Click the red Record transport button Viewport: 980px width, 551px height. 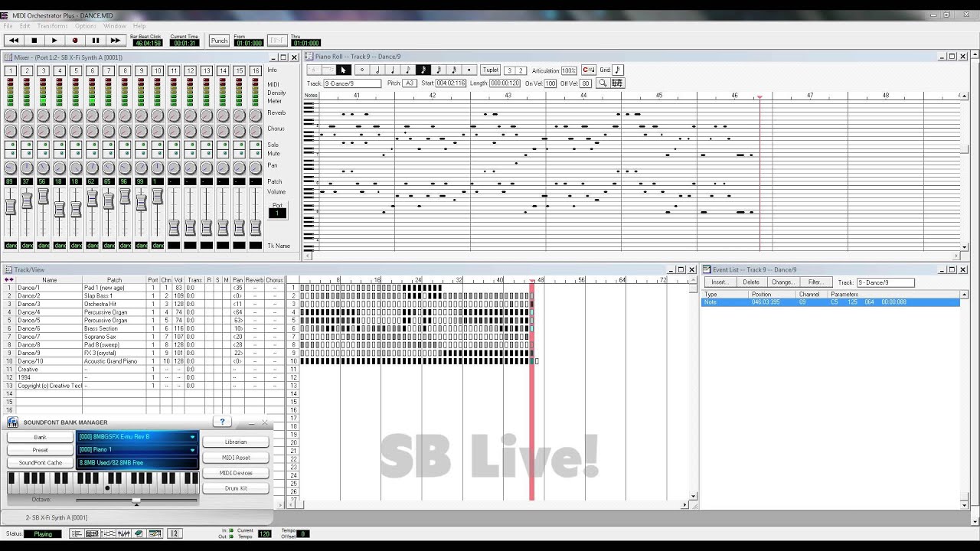click(x=75, y=41)
